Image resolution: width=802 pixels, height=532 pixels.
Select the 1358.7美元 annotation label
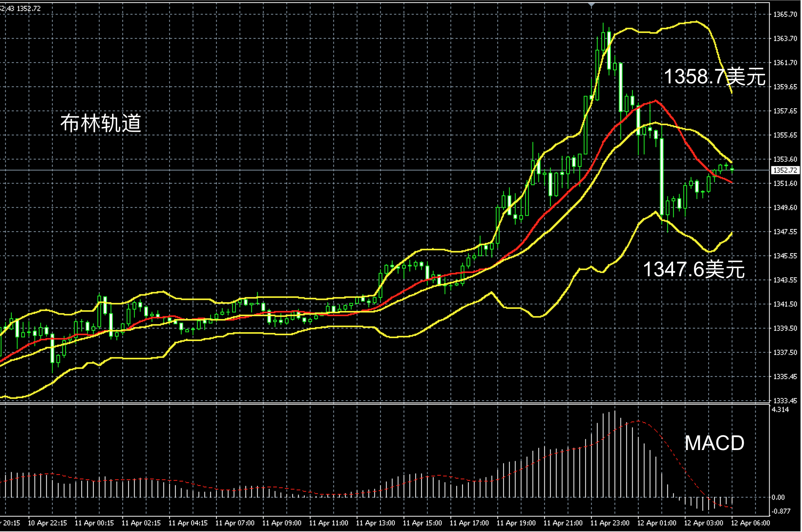(714, 77)
